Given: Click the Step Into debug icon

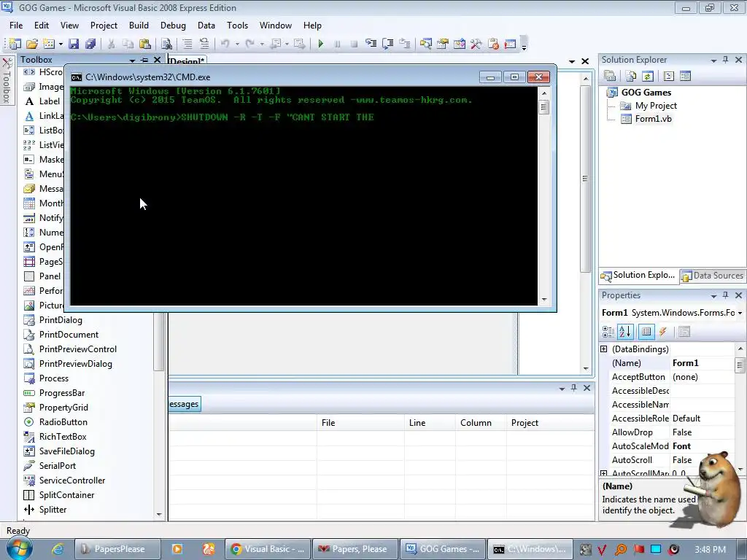Looking at the screenshot, I should [371, 44].
